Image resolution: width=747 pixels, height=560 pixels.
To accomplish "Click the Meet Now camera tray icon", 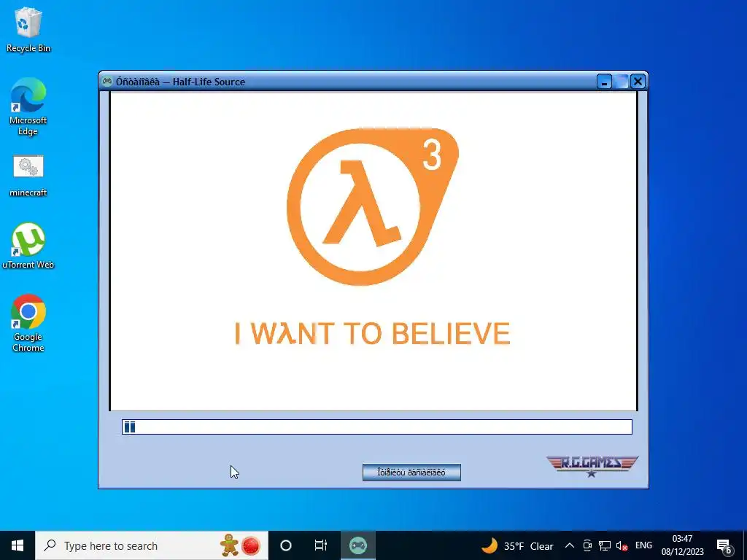I will [587, 545].
